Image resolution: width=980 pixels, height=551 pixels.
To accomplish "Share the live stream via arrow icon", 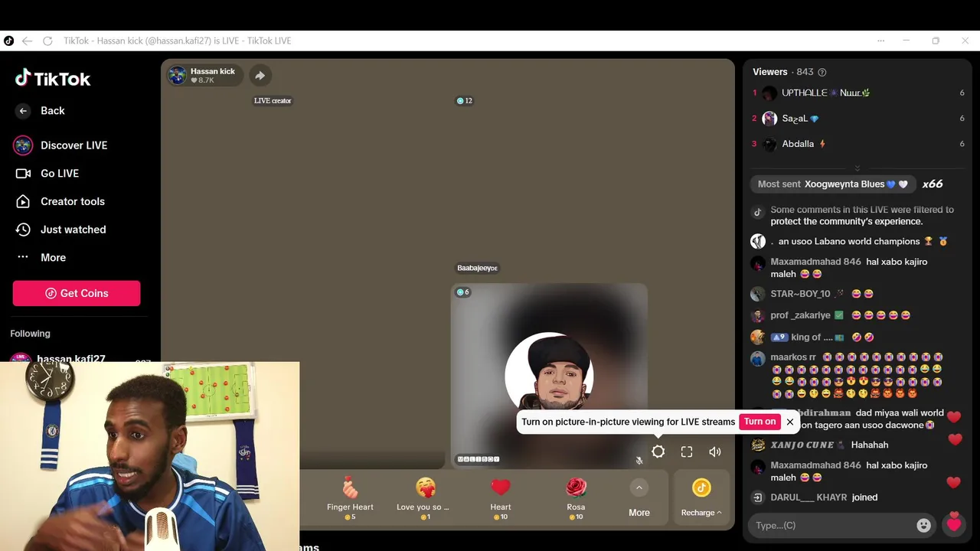I will (x=260, y=75).
